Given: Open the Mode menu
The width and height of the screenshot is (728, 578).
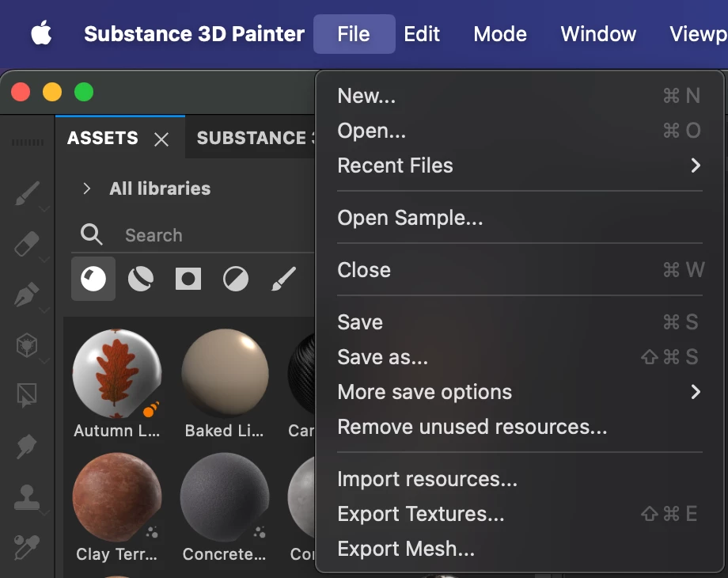Looking at the screenshot, I should [x=500, y=34].
